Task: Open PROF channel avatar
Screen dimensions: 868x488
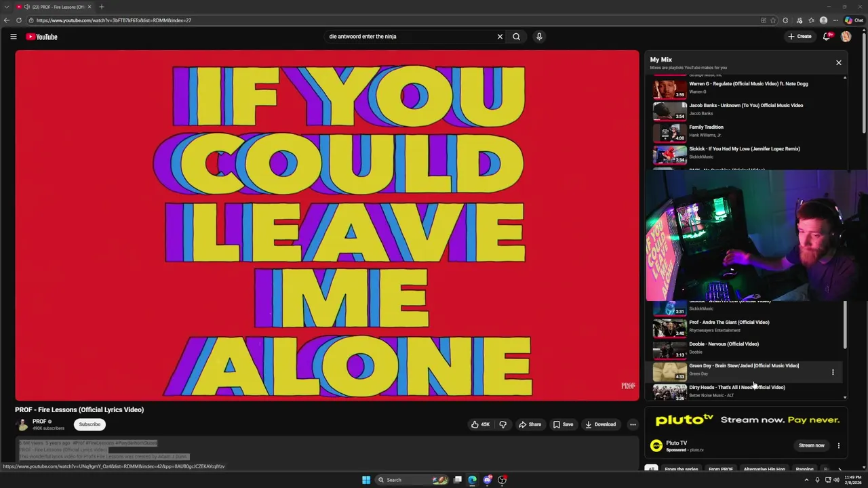Action: click(22, 424)
